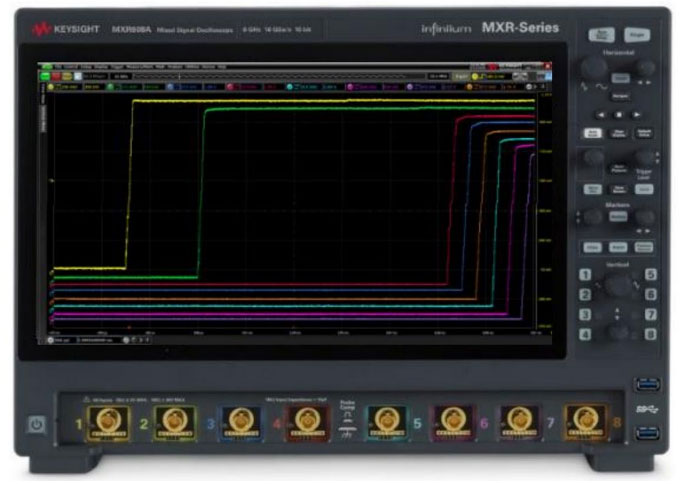
Task: Toggle on-screen green channel 2 indicator
Action: pos(110,87)
